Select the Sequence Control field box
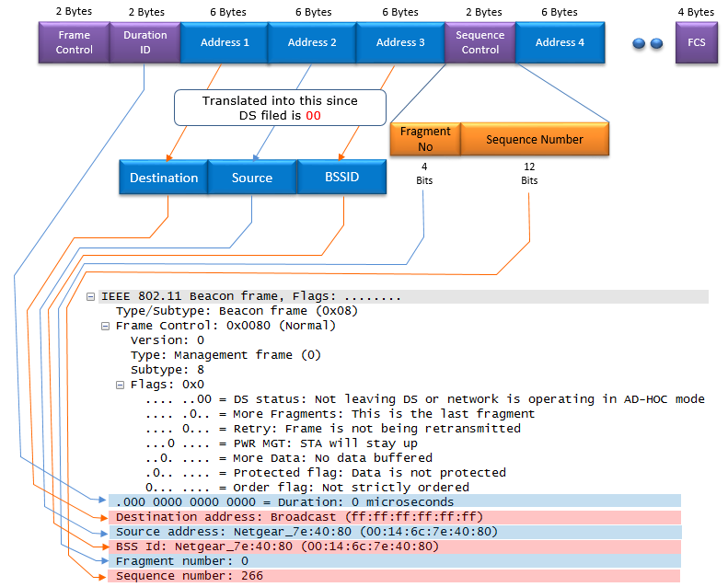The width and height of the screenshot is (728, 587). (480, 42)
